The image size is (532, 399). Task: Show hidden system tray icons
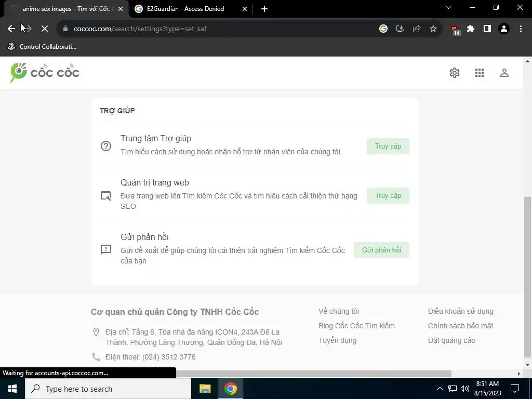tap(440, 389)
